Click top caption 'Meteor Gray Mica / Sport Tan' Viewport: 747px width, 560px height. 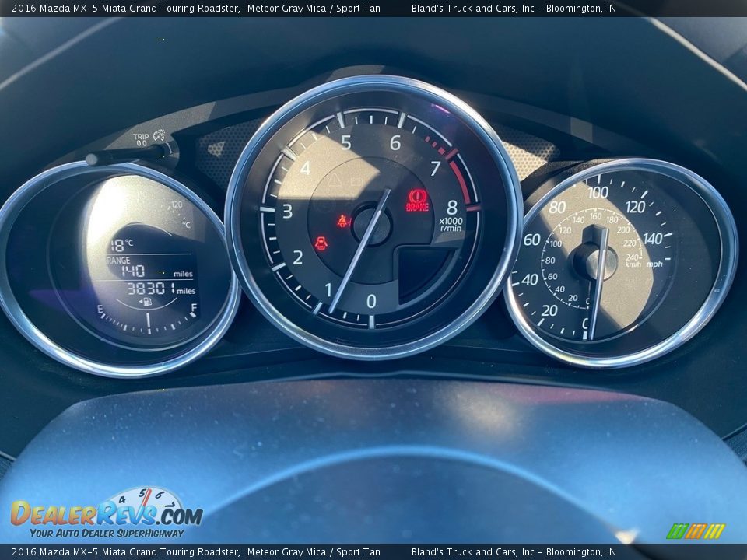coord(314,8)
